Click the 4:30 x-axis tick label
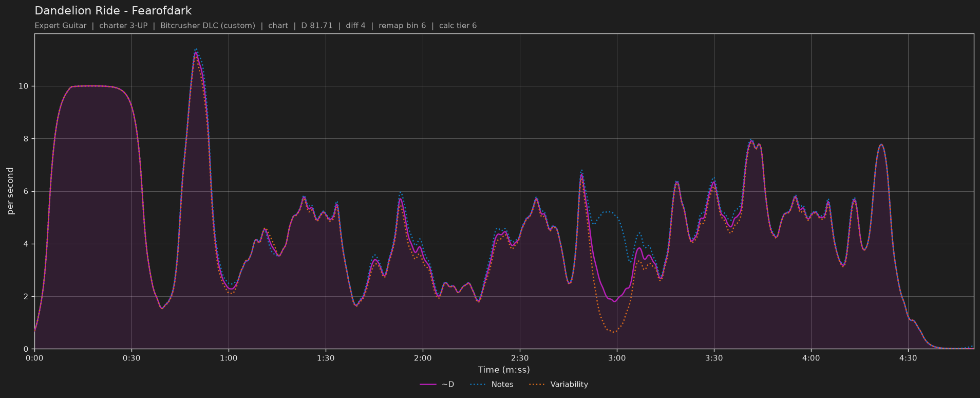 [x=908, y=358]
